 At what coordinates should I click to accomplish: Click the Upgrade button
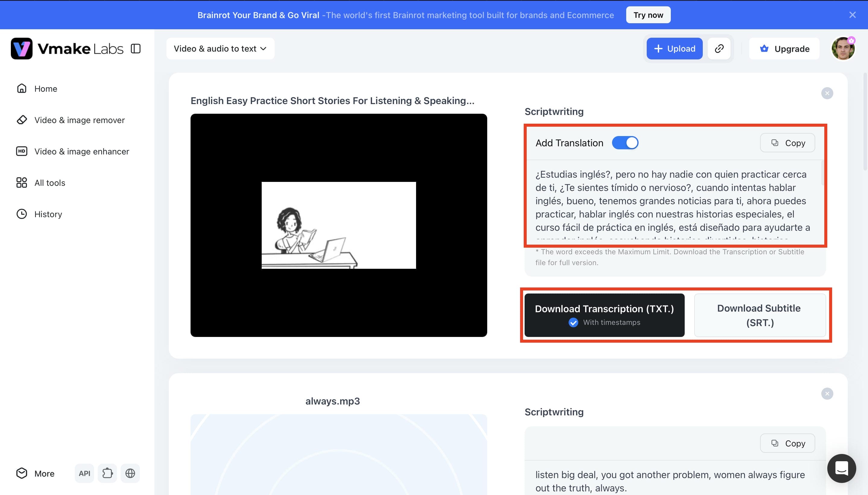[x=784, y=49]
